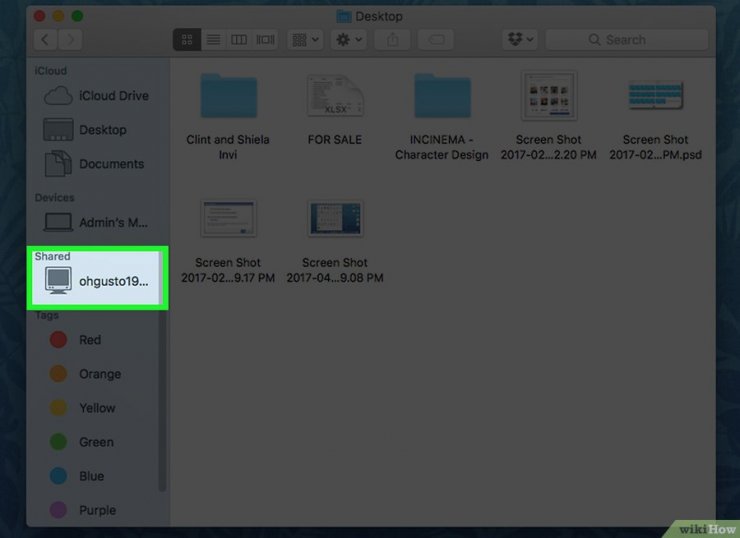This screenshot has width=740, height=538.
Task: Click the Share toolbar icon
Action: click(x=392, y=40)
